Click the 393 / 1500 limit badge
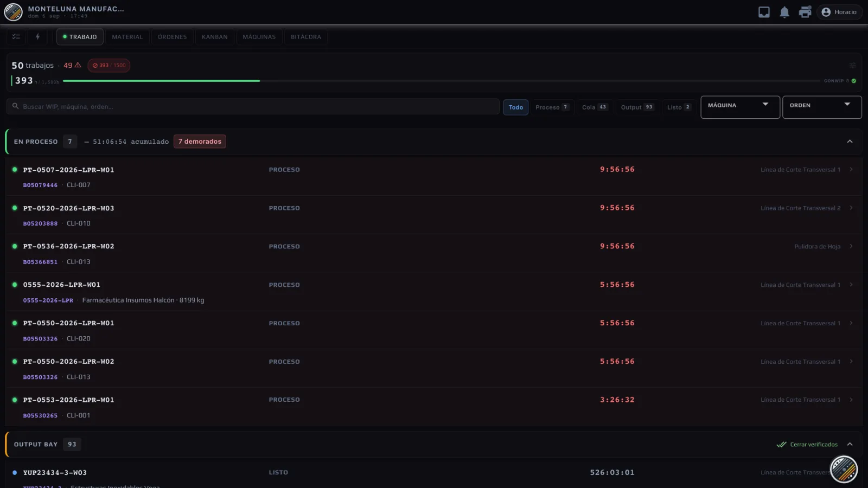The image size is (868, 488). (x=108, y=65)
